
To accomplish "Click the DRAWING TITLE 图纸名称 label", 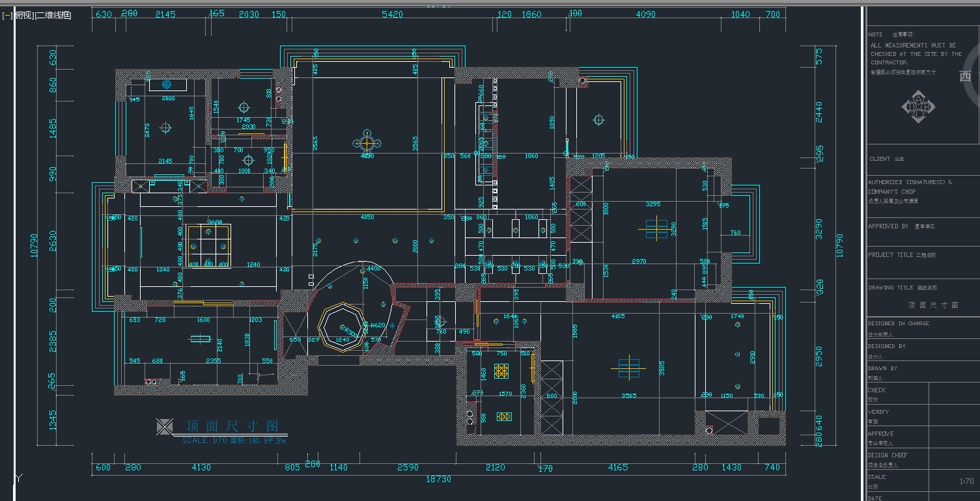I will point(903,288).
